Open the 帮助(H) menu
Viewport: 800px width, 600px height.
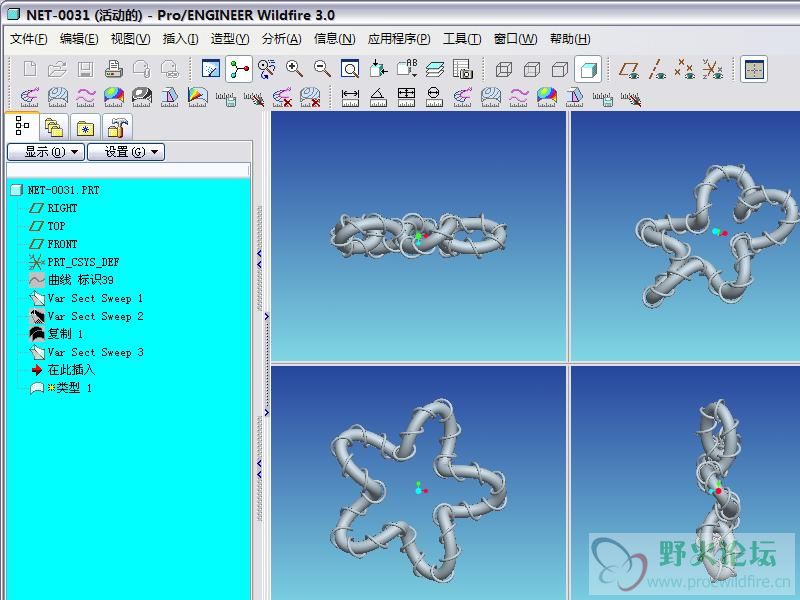(x=570, y=39)
